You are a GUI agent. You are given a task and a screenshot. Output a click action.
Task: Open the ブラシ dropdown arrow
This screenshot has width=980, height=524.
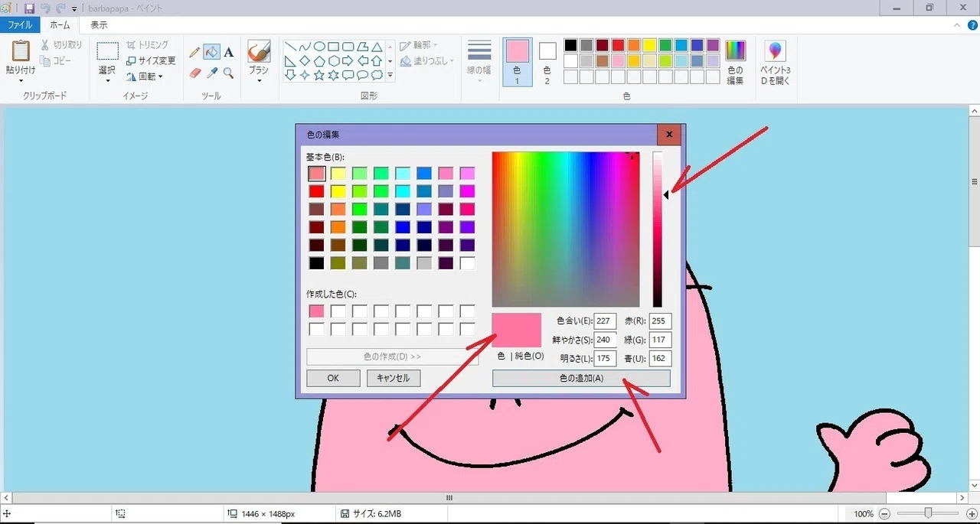(259, 80)
